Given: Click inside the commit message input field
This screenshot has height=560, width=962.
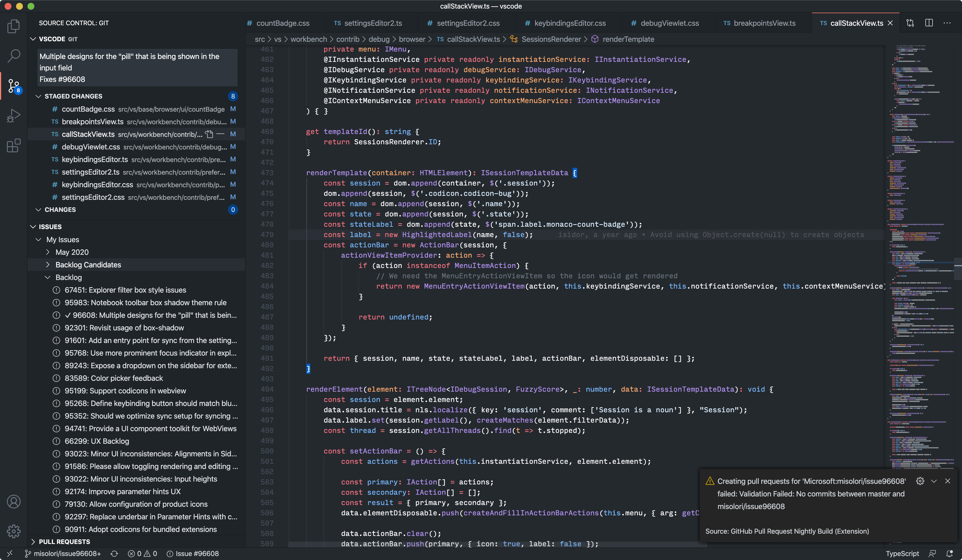Looking at the screenshot, I should (x=137, y=68).
